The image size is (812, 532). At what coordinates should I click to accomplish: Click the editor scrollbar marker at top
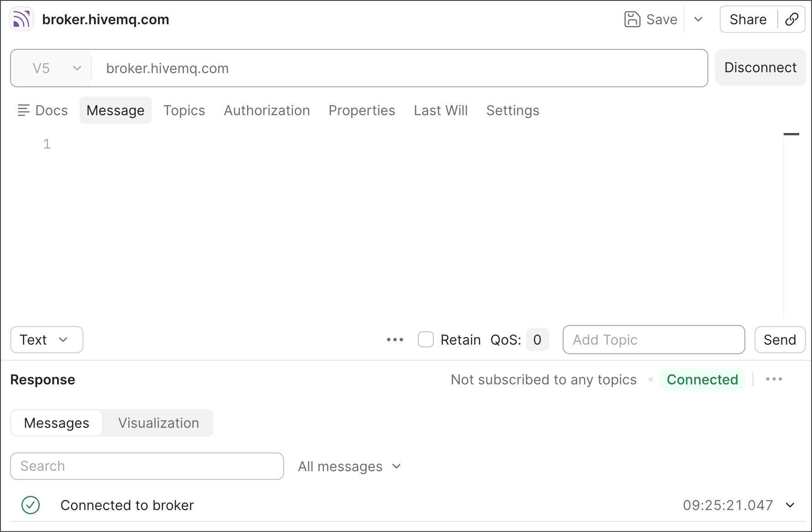(791, 134)
